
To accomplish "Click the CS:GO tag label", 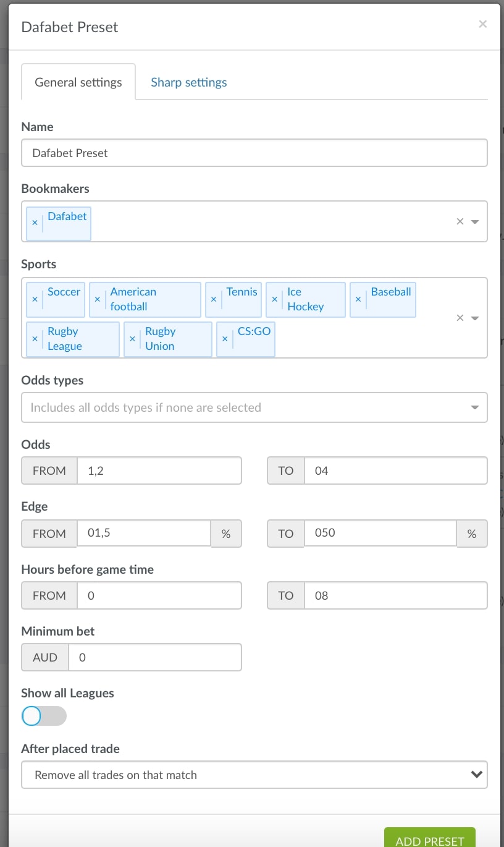I will (x=254, y=331).
